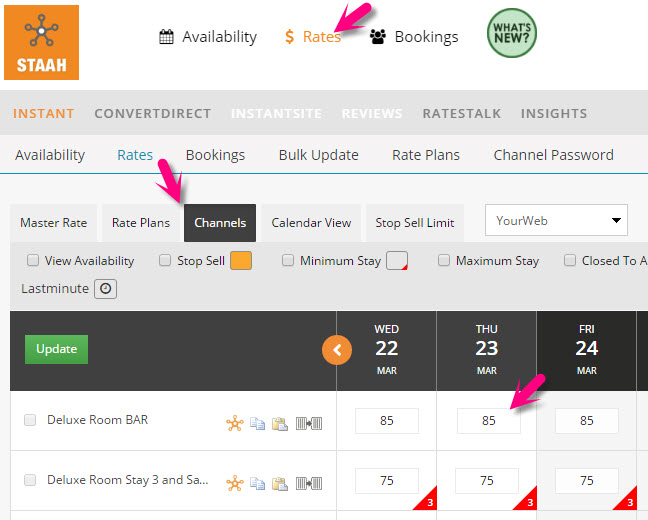
Task: Go to previous dates with orange arrow
Action: coord(337,350)
